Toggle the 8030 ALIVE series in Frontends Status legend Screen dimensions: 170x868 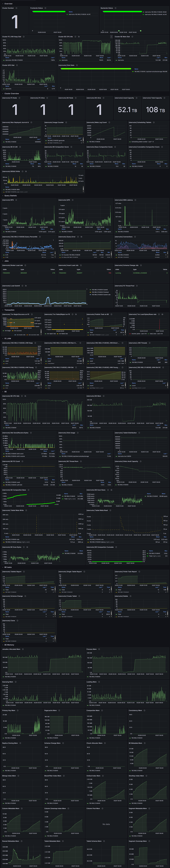point(80,15)
